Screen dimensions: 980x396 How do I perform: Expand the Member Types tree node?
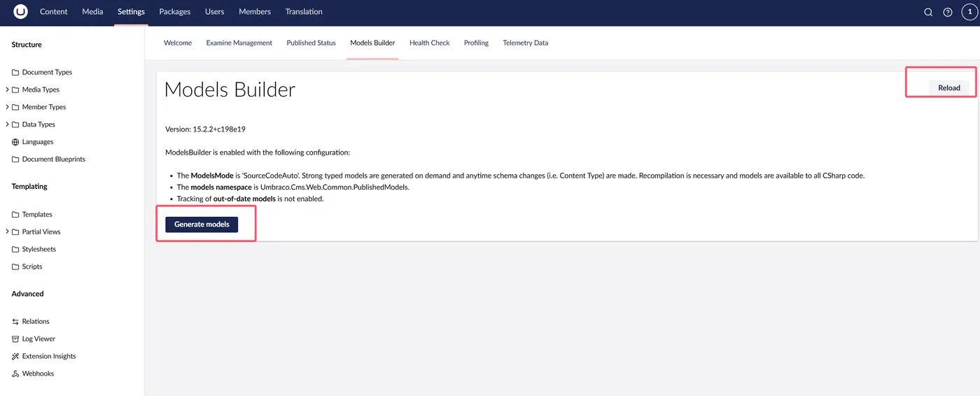point(7,107)
